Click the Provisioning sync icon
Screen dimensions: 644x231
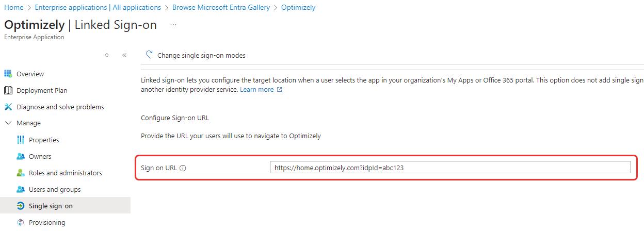(21, 222)
